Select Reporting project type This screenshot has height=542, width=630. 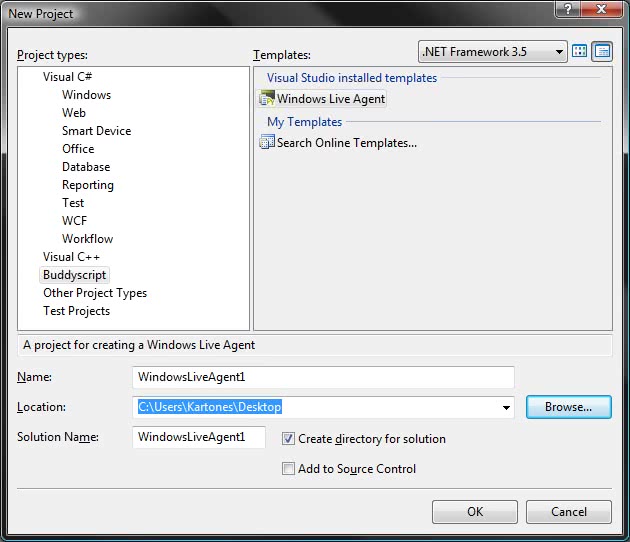point(88,185)
